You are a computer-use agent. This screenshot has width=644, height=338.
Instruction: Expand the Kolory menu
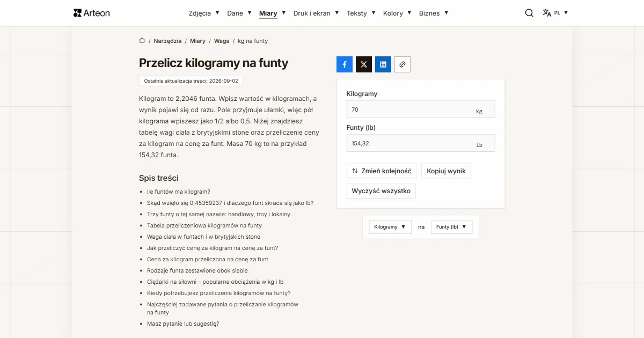pyautogui.click(x=397, y=13)
